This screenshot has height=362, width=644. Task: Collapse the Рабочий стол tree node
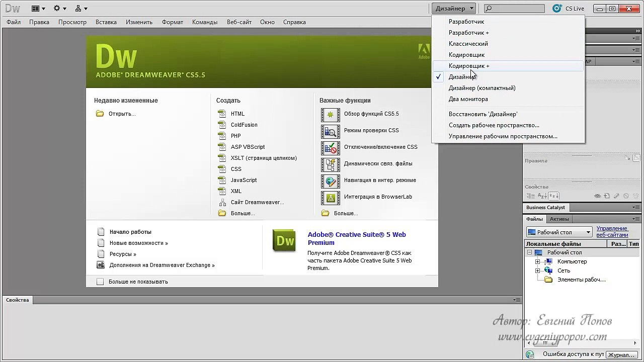tap(529, 252)
